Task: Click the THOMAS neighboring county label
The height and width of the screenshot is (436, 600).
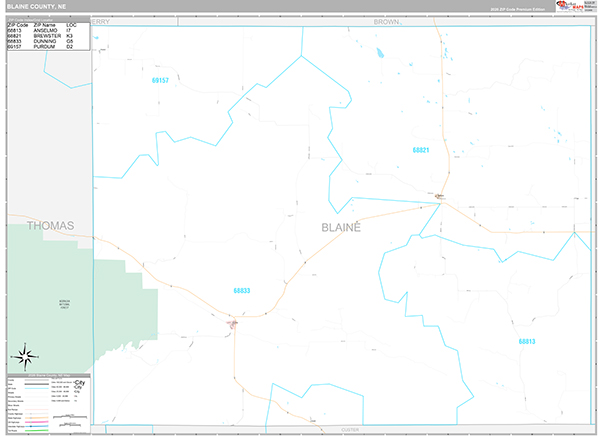Action: [50, 226]
